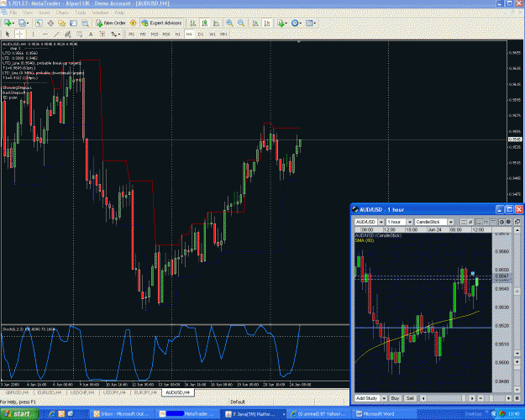This screenshot has width=525, height=420.
Task: Toggle the Market Watch toolbar icon
Action: pyautogui.click(x=39, y=24)
